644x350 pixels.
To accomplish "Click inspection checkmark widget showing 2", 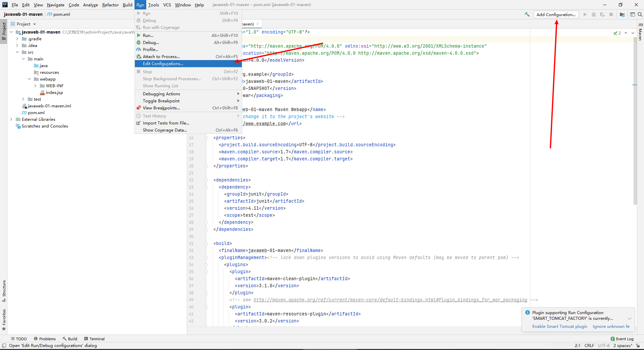I will click(617, 33).
